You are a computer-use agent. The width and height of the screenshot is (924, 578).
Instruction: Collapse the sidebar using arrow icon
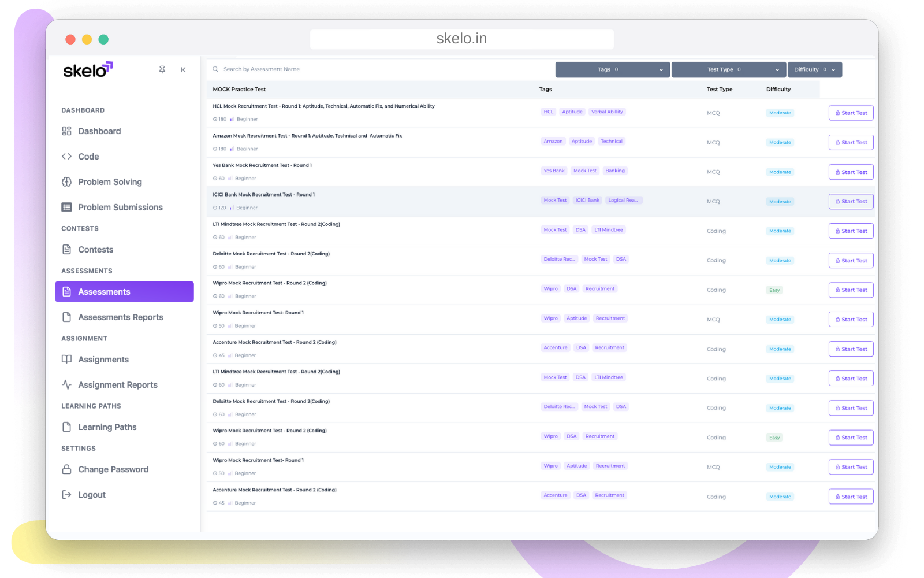coord(183,69)
